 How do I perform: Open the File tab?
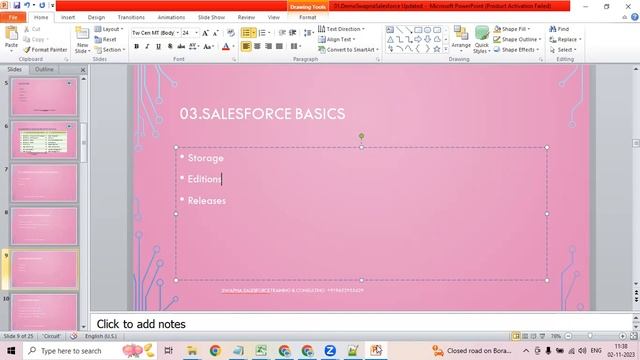tap(13, 17)
